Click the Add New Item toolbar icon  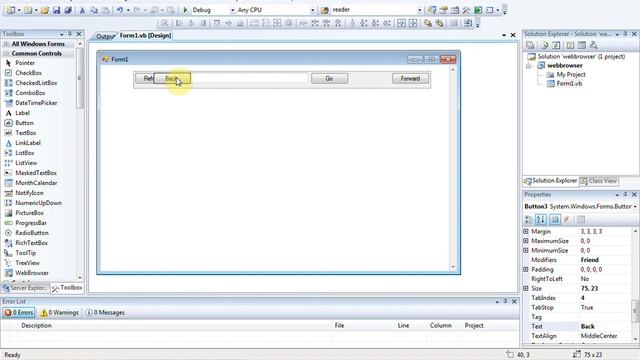[x=28, y=10]
